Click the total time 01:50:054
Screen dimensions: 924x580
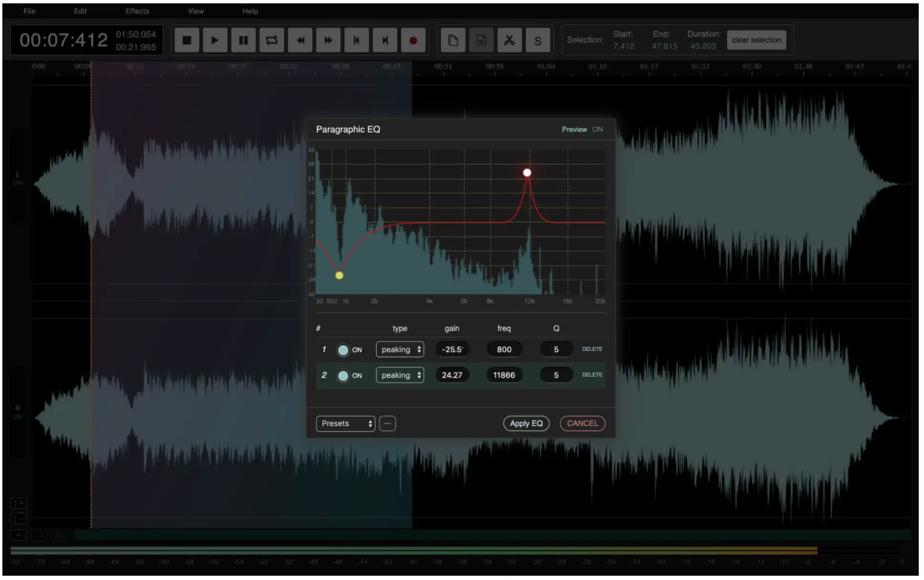coord(136,34)
